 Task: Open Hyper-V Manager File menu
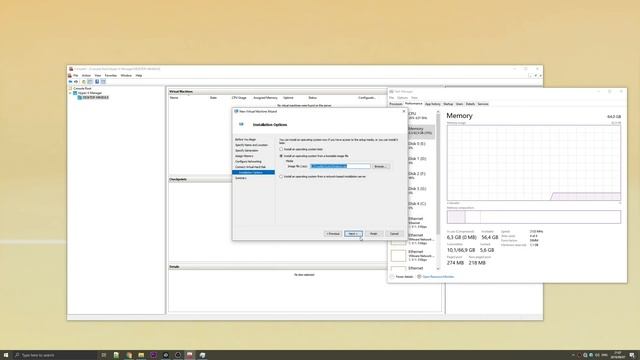[x=76, y=76]
